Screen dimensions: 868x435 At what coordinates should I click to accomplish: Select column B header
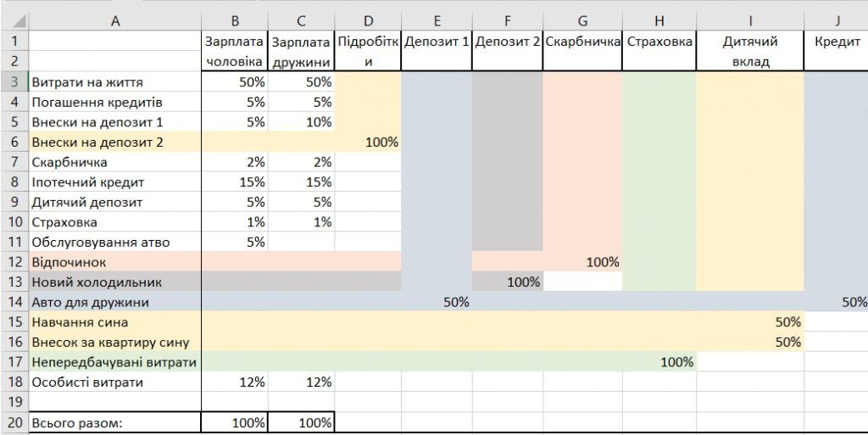pyautogui.click(x=235, y=21)
